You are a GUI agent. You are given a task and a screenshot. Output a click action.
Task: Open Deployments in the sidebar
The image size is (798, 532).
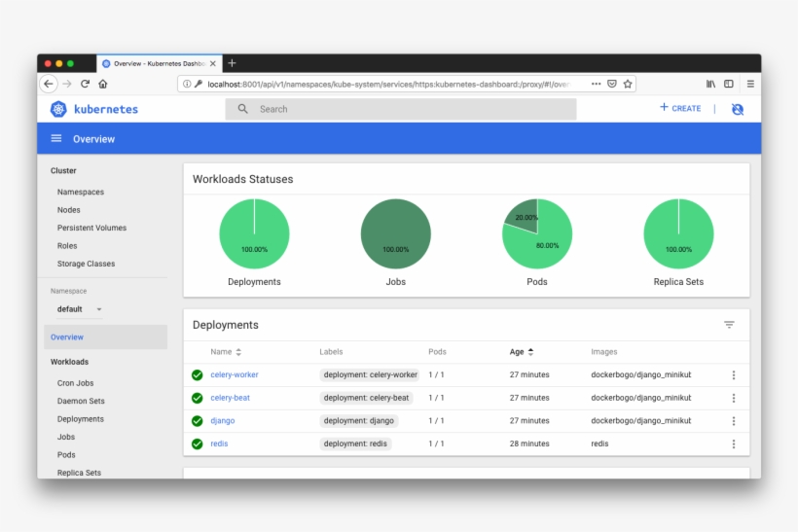pyautogui.click(x=81, y=419)
